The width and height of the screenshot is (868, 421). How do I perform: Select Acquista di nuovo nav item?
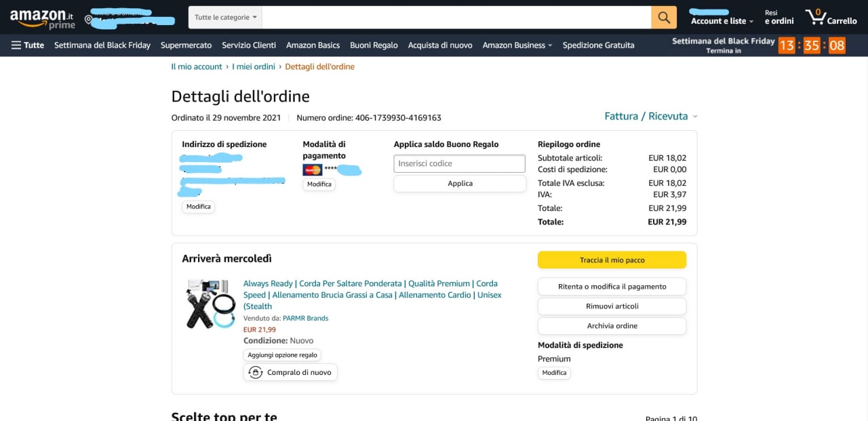coord(440,45)
